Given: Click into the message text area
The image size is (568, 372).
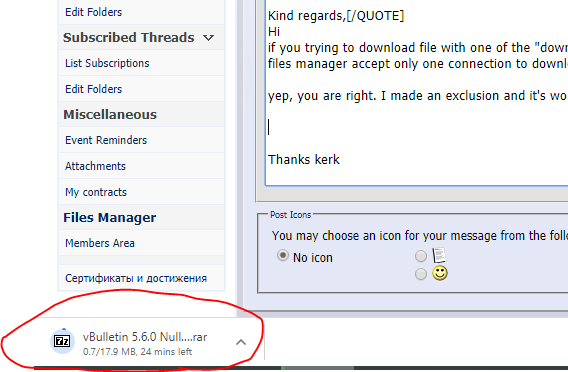Looking at the screenshot, I should [417, 93].
